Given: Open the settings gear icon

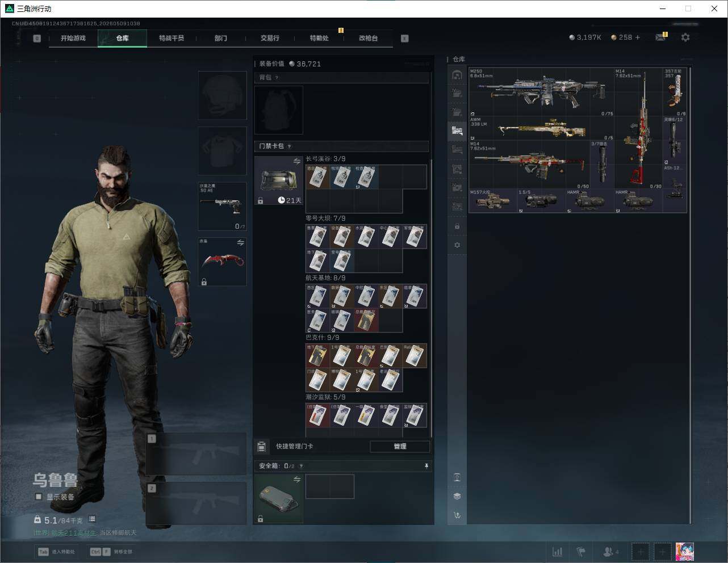Looking at the screenshot, I should tap(685, 37).
